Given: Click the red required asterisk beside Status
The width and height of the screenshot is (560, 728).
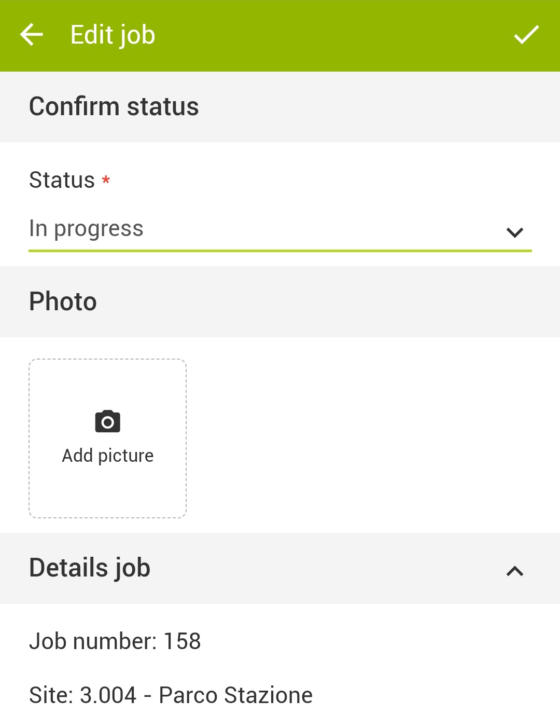Looking at the screenshot, I should 106,180.
